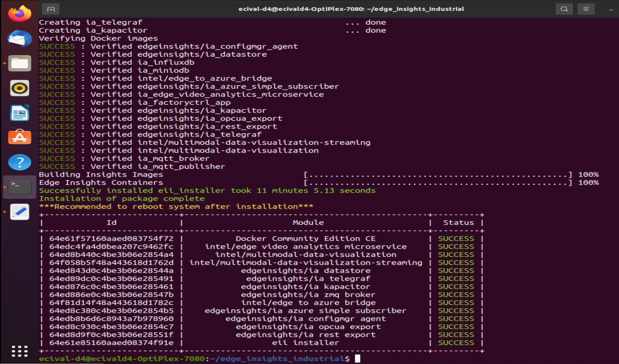Open the Files file manager in the dock
The width and height of the screenshot is (619, 364).
[19, 63]
